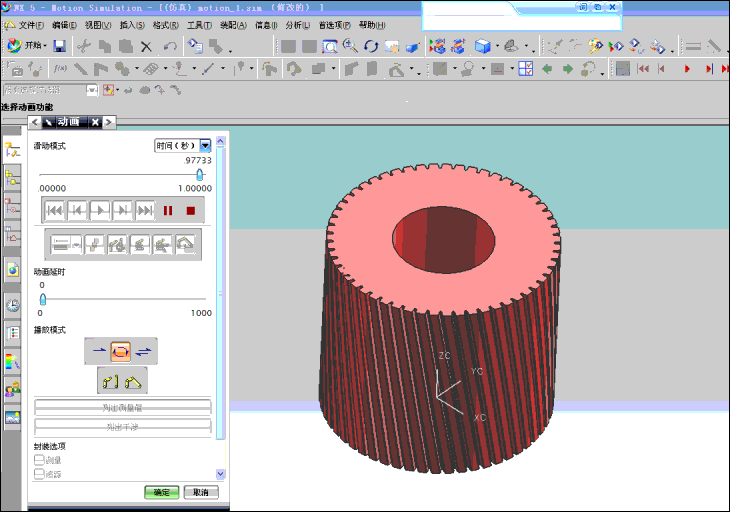
Task: Click the paint palette animation icon
Action: (595, 46)
